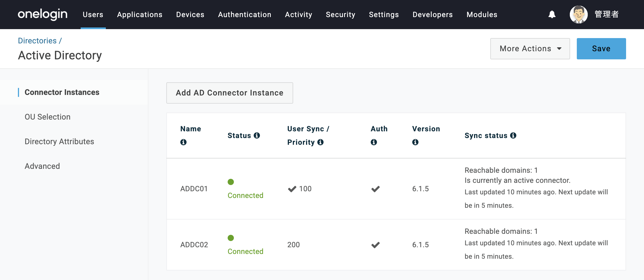Viewport: 644px width, 280px height.
Task: Select the Connector Instances tab
Action: pyautogui.click(x=74, y=92)
